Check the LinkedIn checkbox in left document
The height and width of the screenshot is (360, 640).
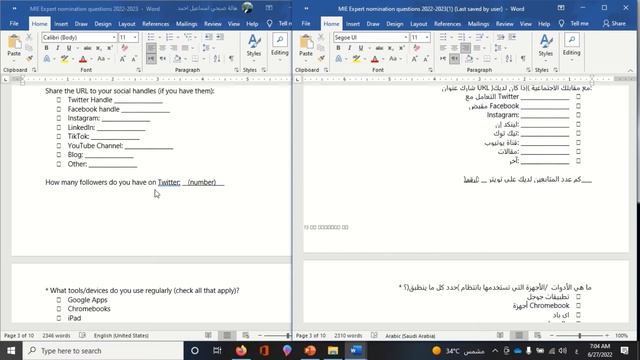tap(59, 128)
